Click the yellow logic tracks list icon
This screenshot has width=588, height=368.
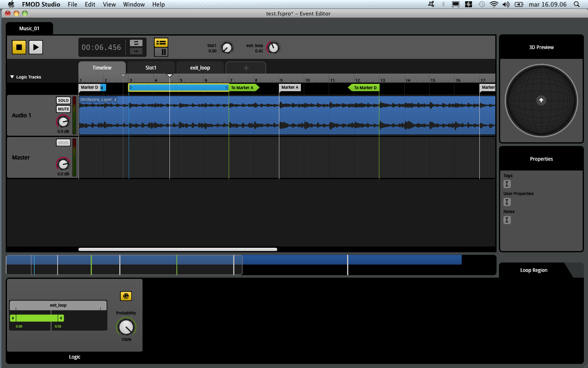161,43
